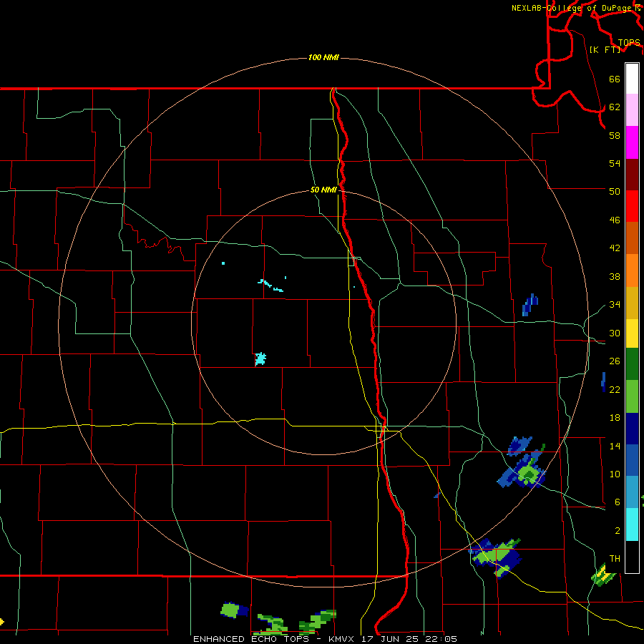Screen dimensions: 644x644
Task: Click the "TH" legend label
Action: [x=615, y=559]
